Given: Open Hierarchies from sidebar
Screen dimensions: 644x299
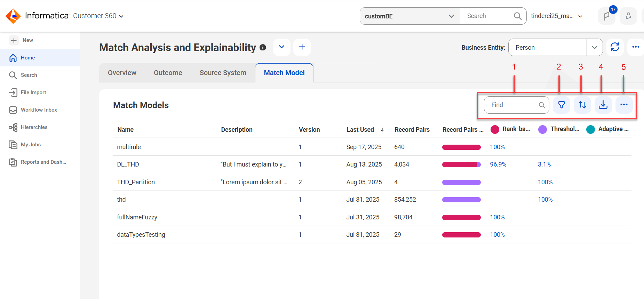Looking at the screenshot, I should pos(40,127).
